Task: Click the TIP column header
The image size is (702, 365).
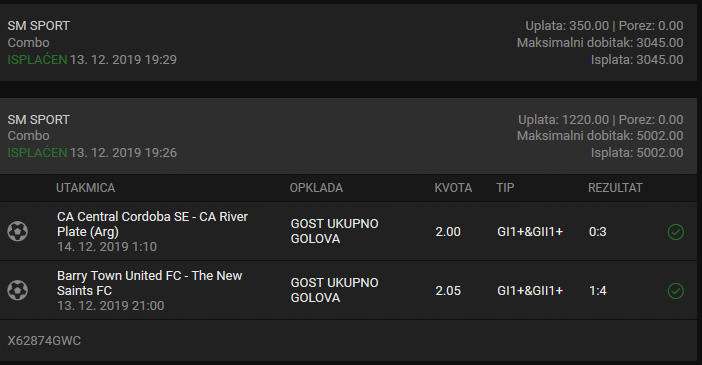Action: [505, 188]
